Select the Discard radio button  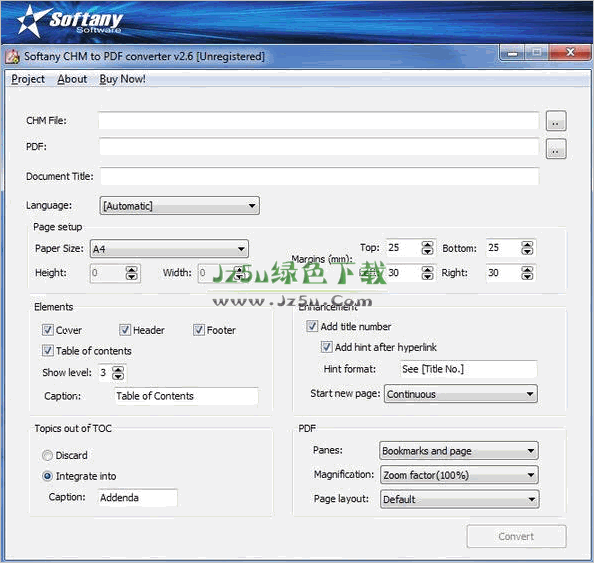pos(47,455)
